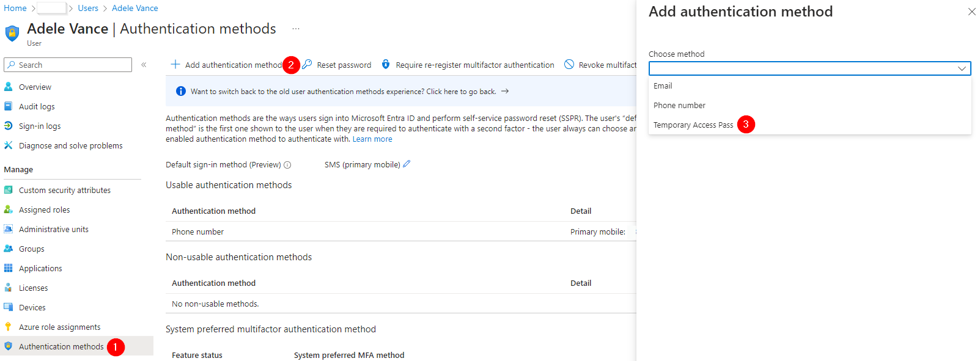Click System preferred MFA method column header
This screenshot has height=361, width=980.
pyautogui.click(x=349, y=356)
